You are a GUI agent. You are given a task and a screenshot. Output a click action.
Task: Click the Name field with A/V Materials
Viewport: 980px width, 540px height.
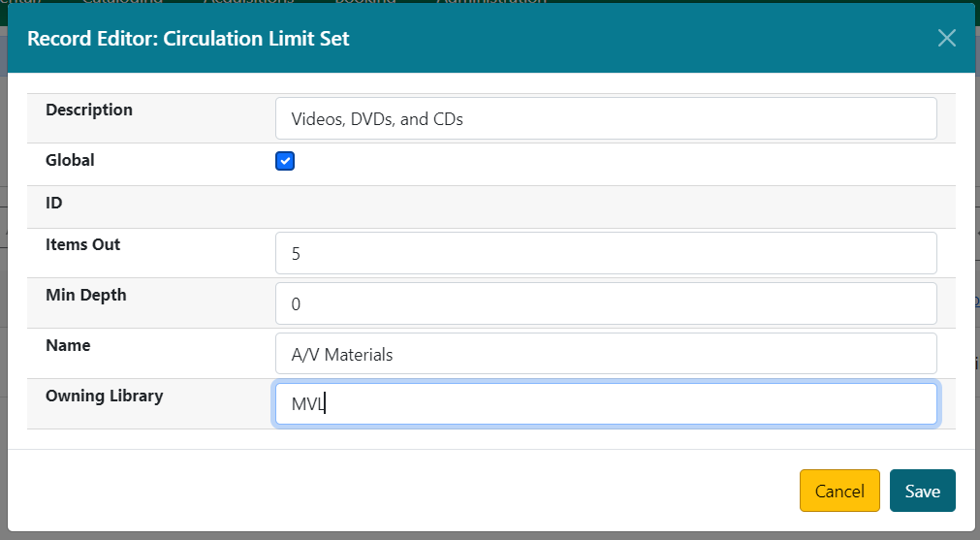[606, 354]
